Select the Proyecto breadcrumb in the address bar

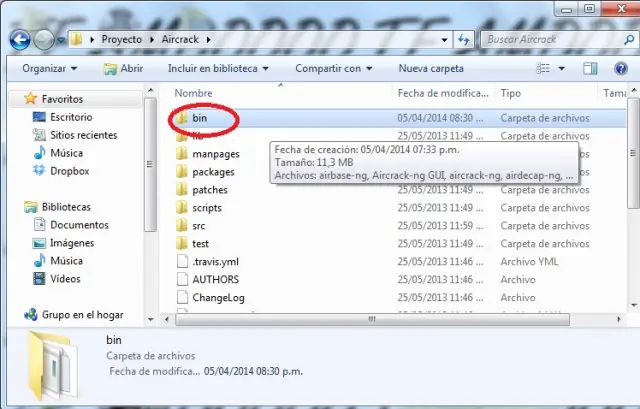point(122,39)
